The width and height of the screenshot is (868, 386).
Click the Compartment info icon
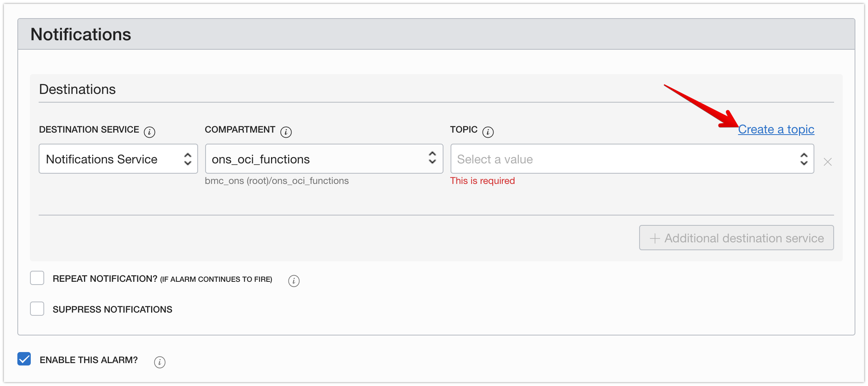coord(286,132)
